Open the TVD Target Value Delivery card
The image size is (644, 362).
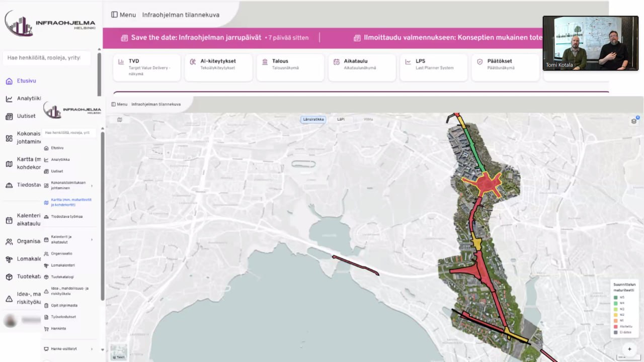click(x=146, y=67)
